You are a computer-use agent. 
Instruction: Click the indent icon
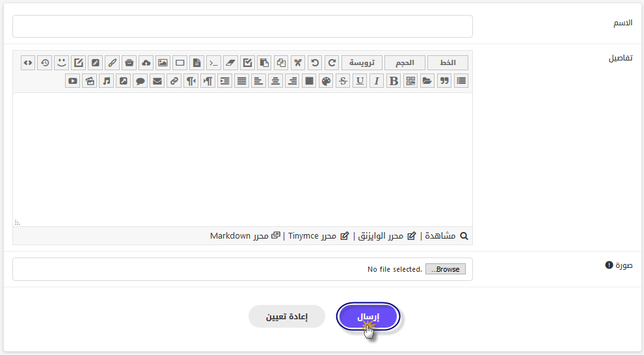tap(224, 81)
